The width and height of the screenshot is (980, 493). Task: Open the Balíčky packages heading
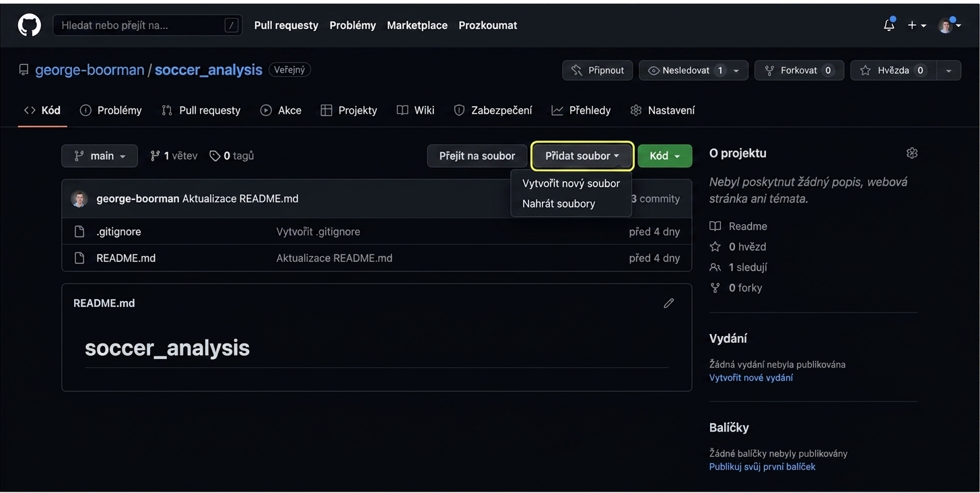(x=729, y=428)
